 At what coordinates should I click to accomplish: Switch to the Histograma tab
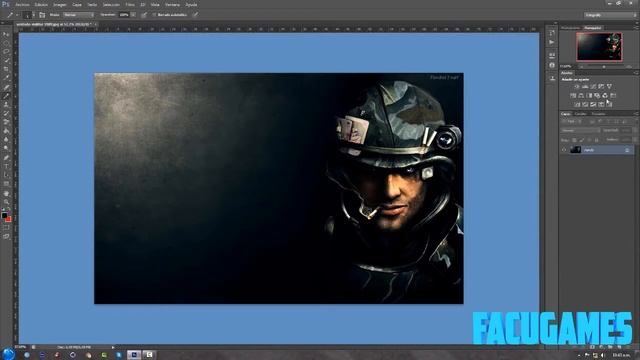(570, 28)
